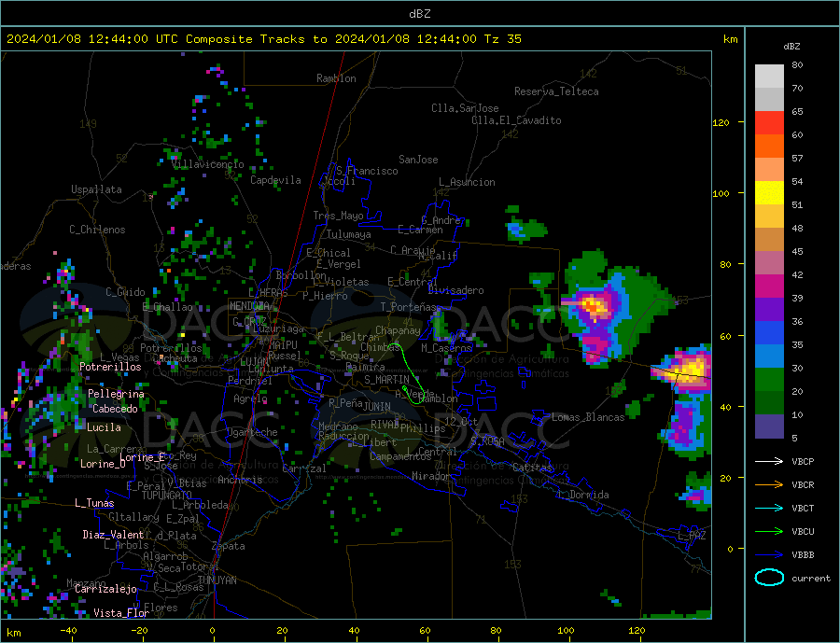The height and width of the screenshot is (643, 840).
Task: Click the Potrerillos white place label
Action: (x=110, y=367)
